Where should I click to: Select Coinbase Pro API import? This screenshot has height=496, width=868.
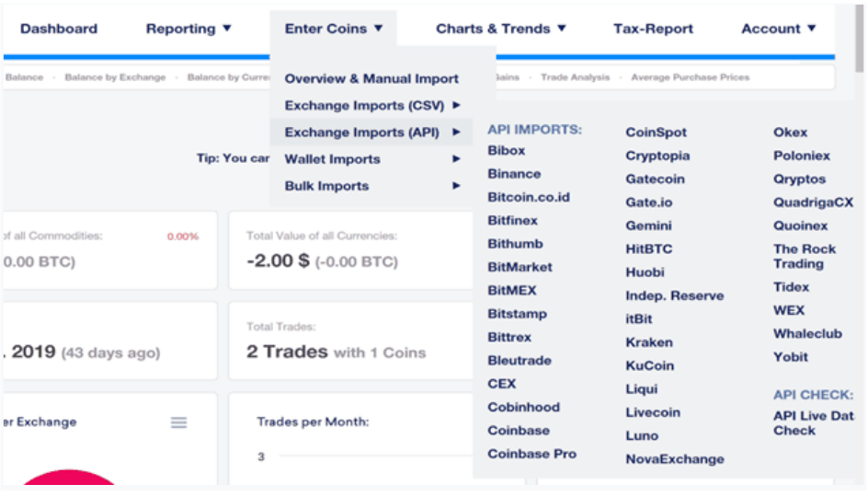[531, 454]
